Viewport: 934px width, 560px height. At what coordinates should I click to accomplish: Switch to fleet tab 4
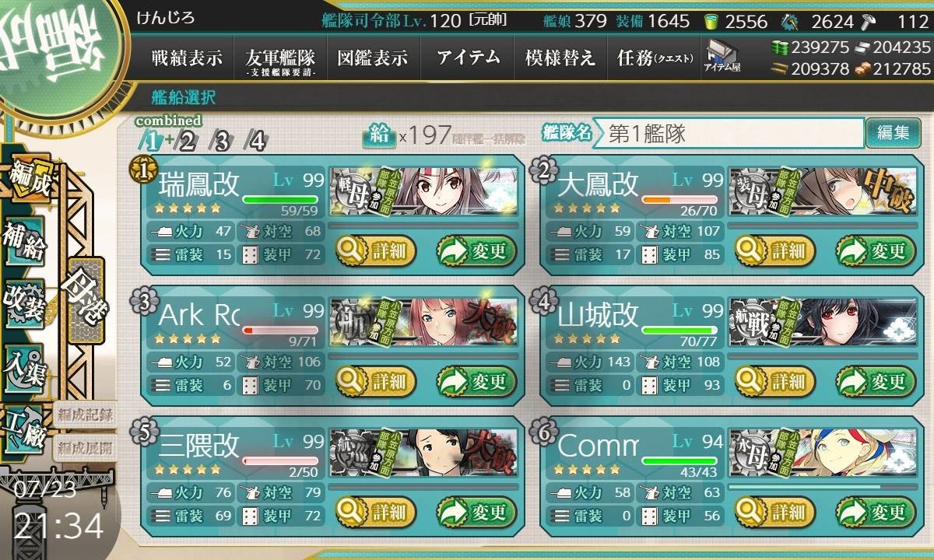(256, 142)
